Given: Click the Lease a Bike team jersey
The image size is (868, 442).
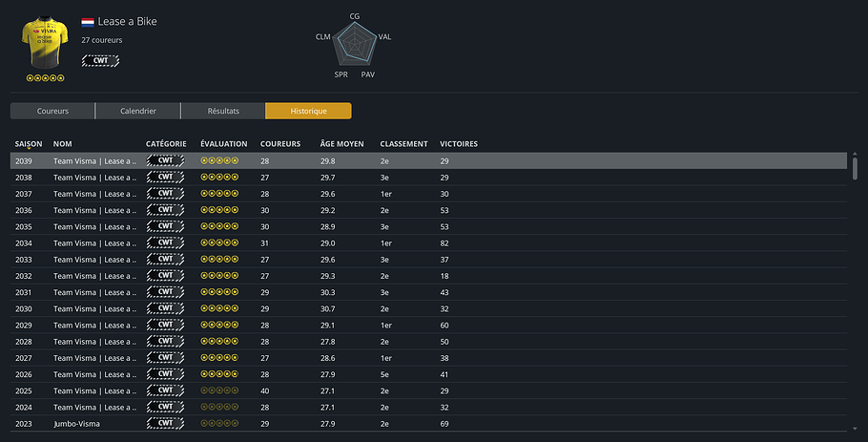Looking at the screenshot, I should click(45, 43).
